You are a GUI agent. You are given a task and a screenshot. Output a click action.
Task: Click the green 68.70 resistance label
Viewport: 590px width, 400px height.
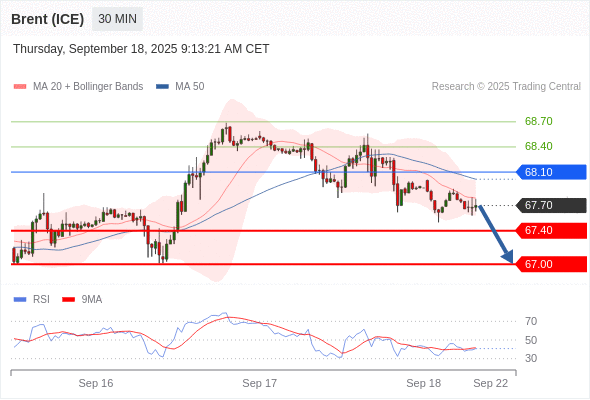(x=539, y=122)
